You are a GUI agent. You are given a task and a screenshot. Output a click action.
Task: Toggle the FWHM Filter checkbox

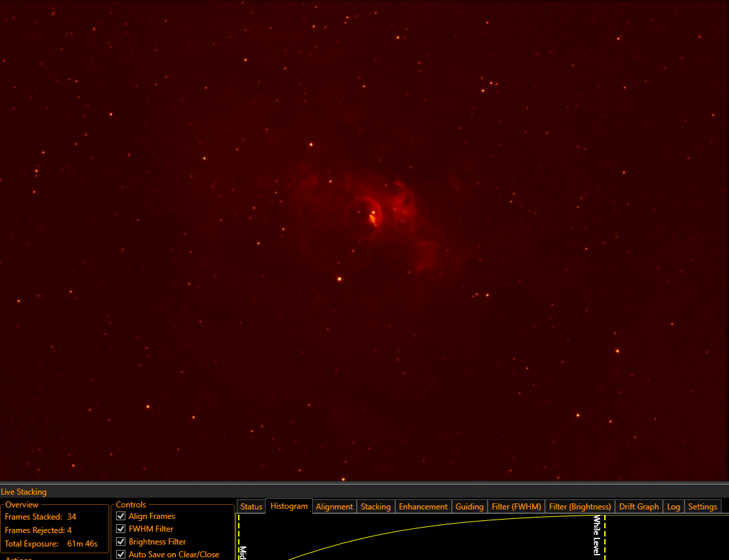click(x=121, y=529)
